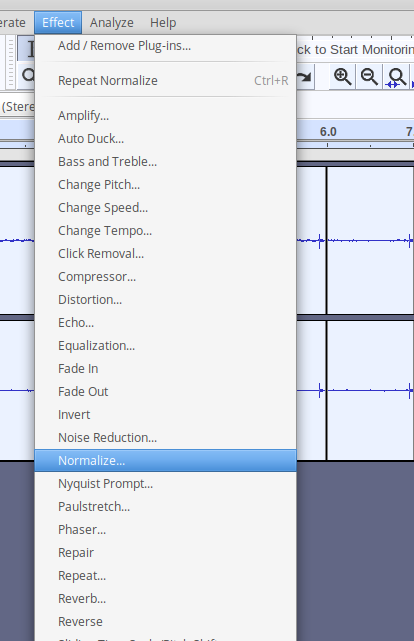
Task: Click the Zoom Out magnifier icon
Action: (x=369, y=76)
